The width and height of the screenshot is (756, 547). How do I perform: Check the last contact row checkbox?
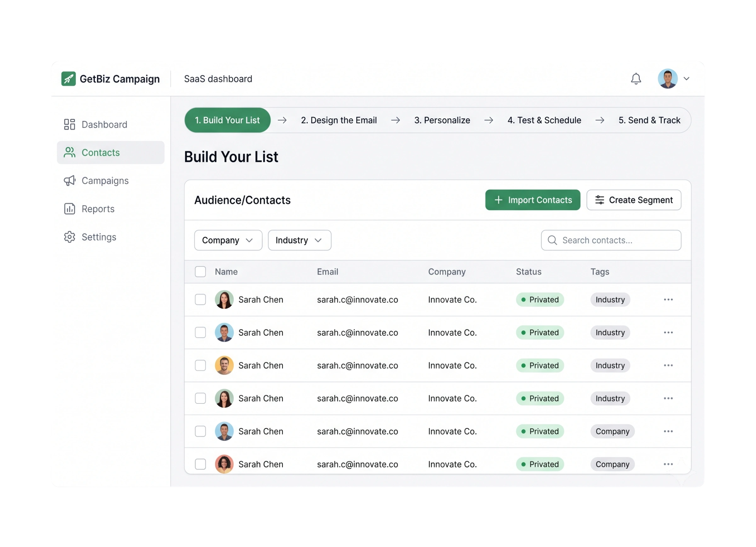click(x=200, y=464)
